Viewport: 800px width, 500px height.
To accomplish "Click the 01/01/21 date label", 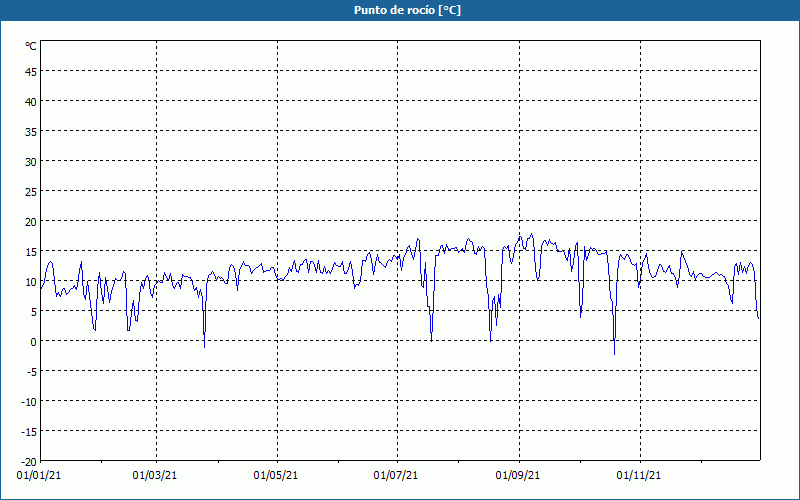I will coord(39,476).
